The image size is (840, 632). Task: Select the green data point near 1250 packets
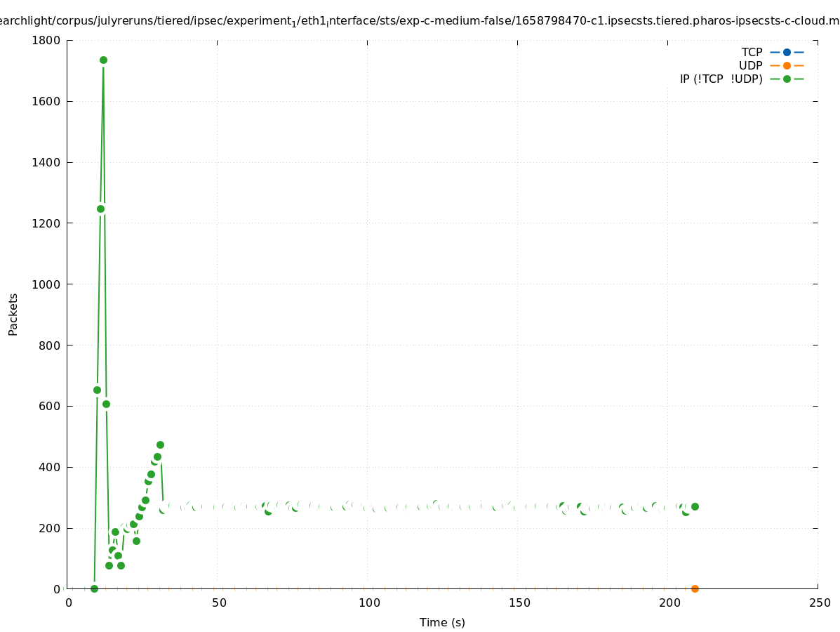pyautogui.click(x=100, y=209)
